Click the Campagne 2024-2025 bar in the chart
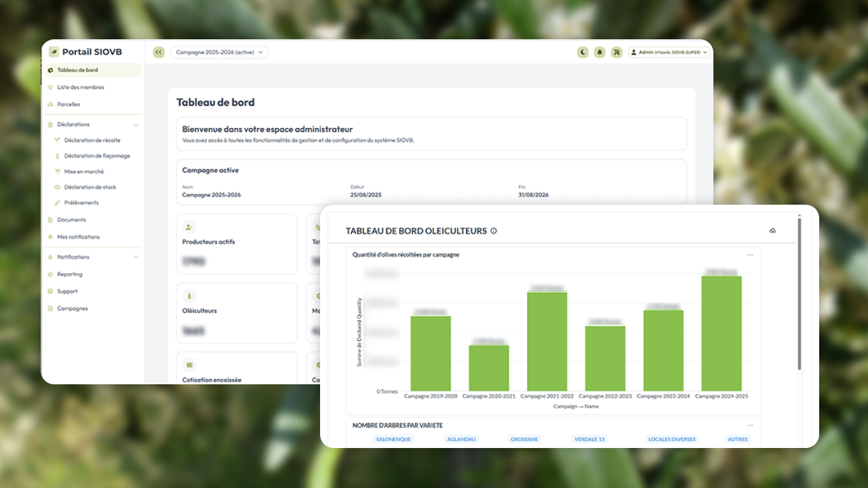 (721, 332)
